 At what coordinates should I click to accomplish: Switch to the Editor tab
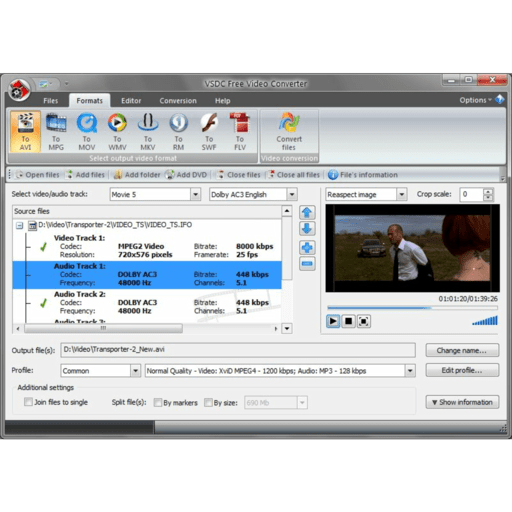(x=131, y=101)
